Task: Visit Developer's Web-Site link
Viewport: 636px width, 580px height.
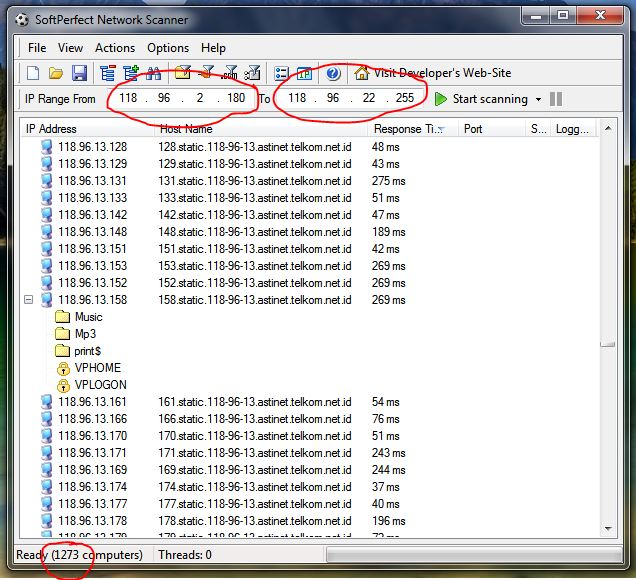Action: tap(442, 73)
